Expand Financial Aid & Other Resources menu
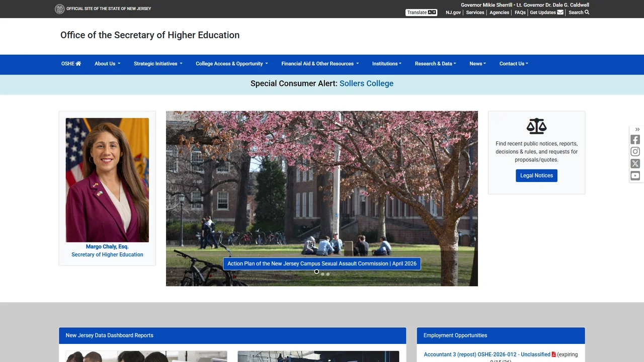Image resolution: width=644 pixels, height=362 pixels. (320, 64)
